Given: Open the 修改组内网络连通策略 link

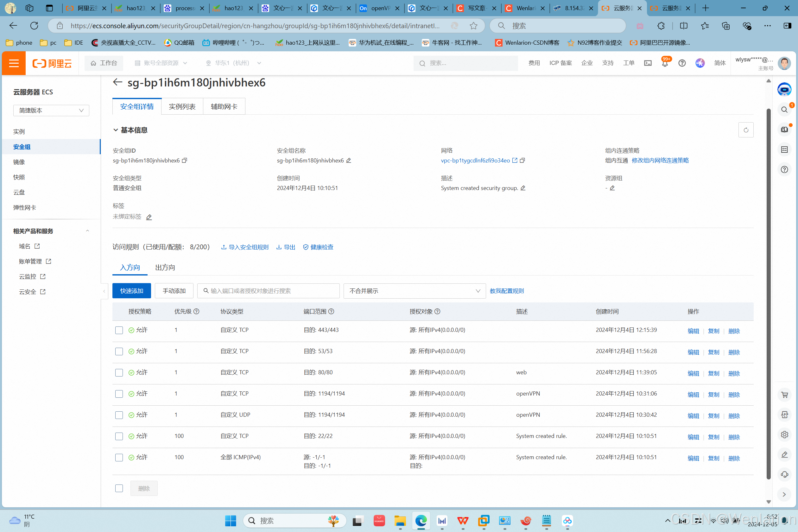Looking at the screenshot, I should [x=660, y=161].
